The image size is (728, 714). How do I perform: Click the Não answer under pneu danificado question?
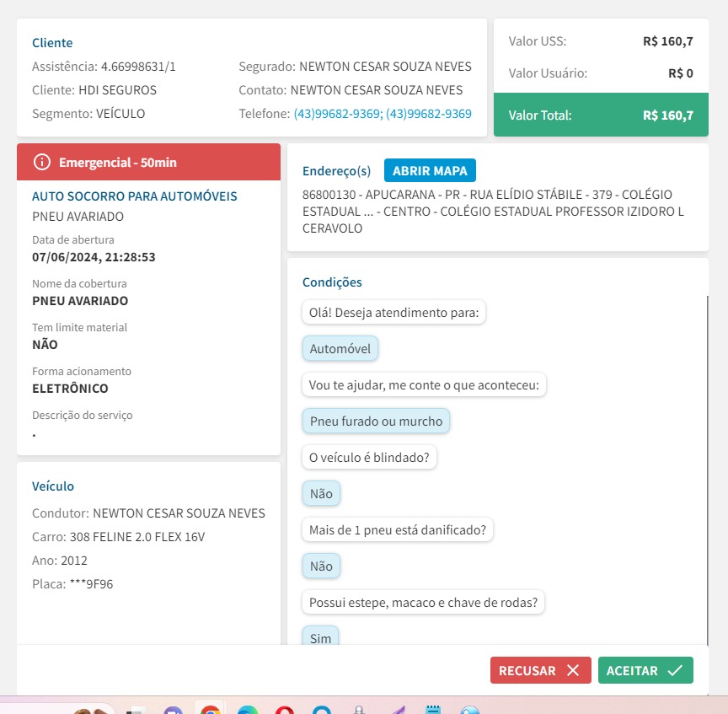[321, 566]
